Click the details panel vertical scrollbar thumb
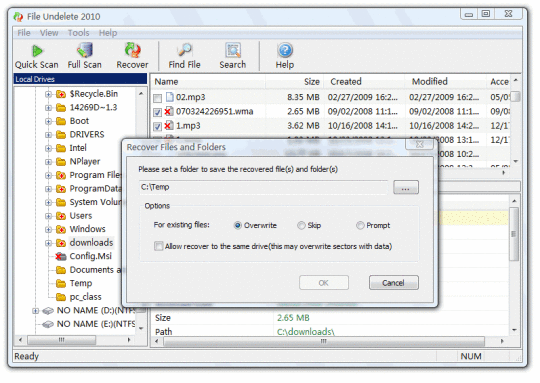 point(514,234)
